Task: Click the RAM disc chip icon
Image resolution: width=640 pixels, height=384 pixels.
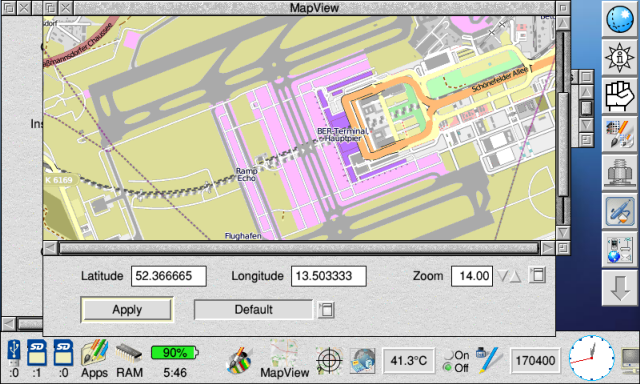Action: click(x=129, y=353)
